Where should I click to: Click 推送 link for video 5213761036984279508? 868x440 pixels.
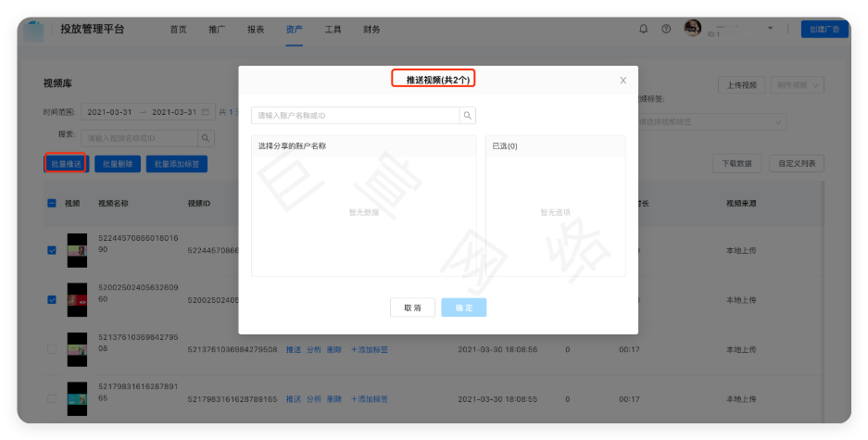point(294,350)
